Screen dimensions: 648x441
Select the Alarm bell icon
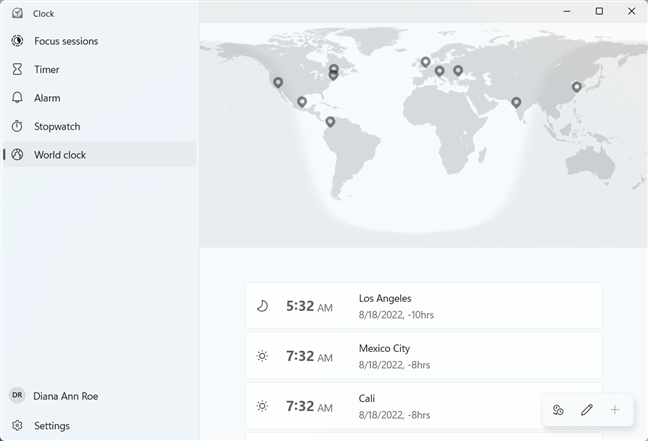pyautogui.click(x=17, y=98)
